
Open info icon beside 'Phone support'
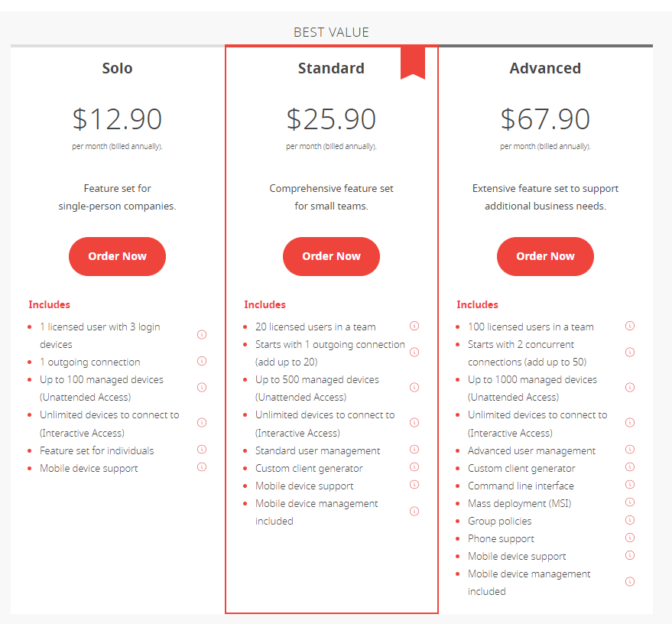(630, 538)
